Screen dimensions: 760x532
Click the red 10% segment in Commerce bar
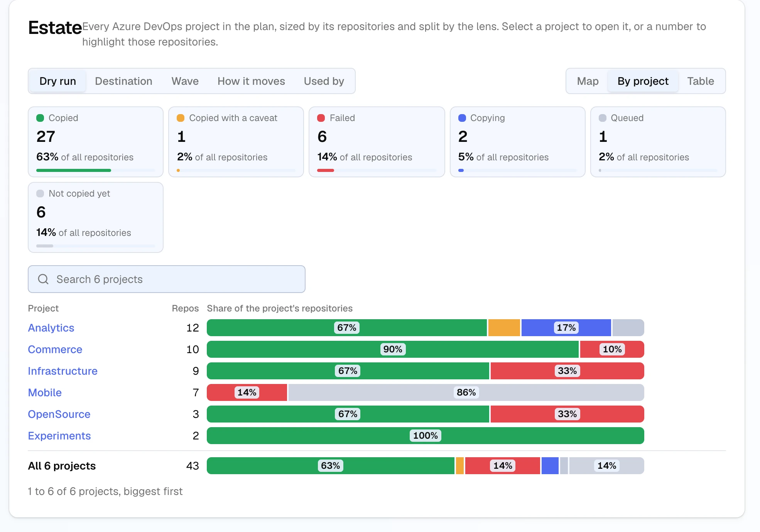(x=612, y=349)
